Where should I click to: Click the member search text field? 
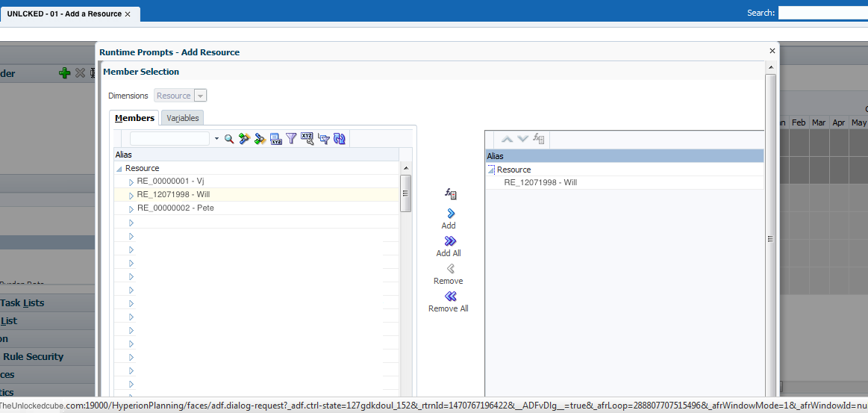(x=169, y=139)
